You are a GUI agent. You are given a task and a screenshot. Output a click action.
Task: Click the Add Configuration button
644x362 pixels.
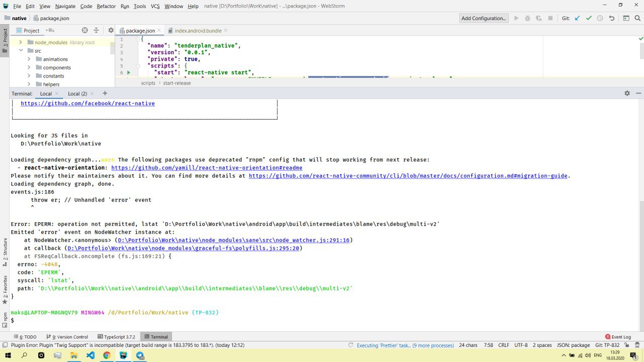click(x=484, y=18)
